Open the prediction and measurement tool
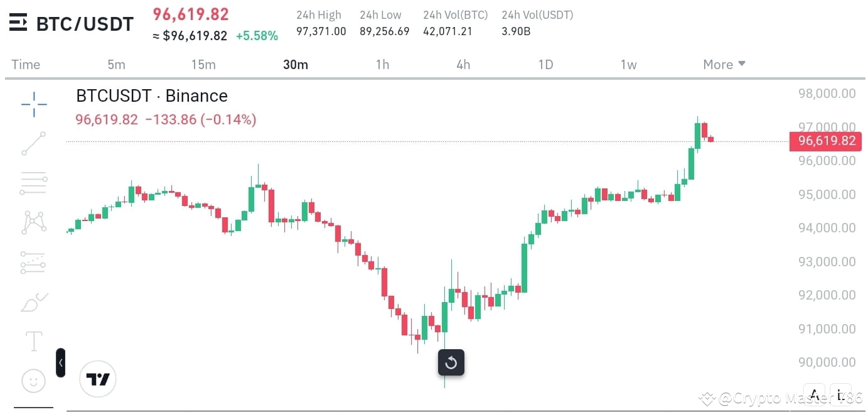The image size is (868, 412). (33, 262)
